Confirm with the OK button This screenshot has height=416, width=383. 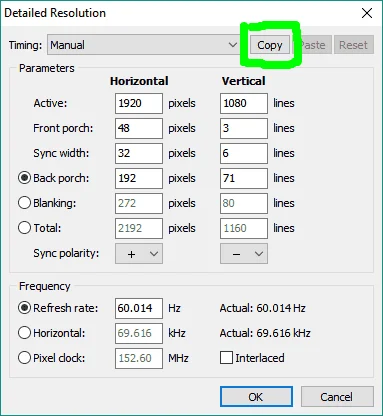pos(256,397)
